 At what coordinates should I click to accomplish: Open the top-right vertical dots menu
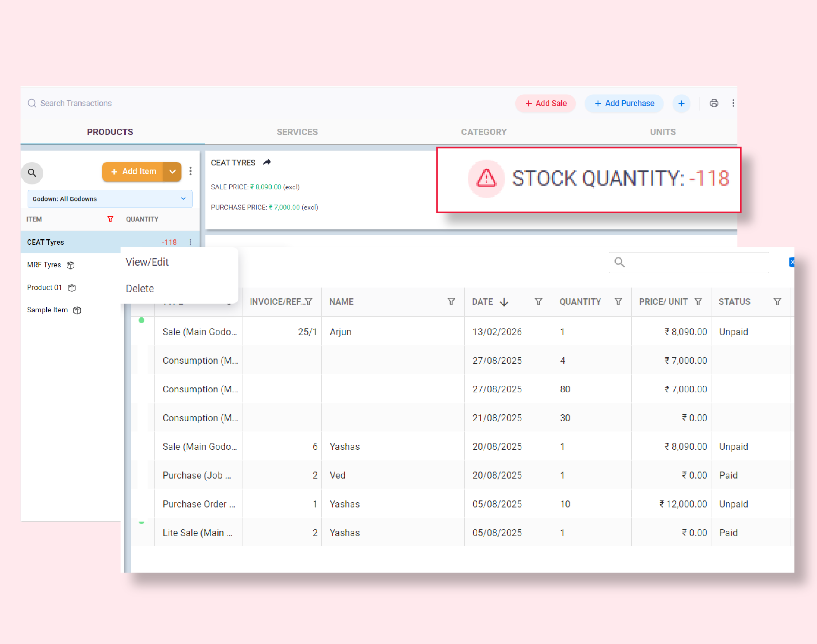pos(733,103)
